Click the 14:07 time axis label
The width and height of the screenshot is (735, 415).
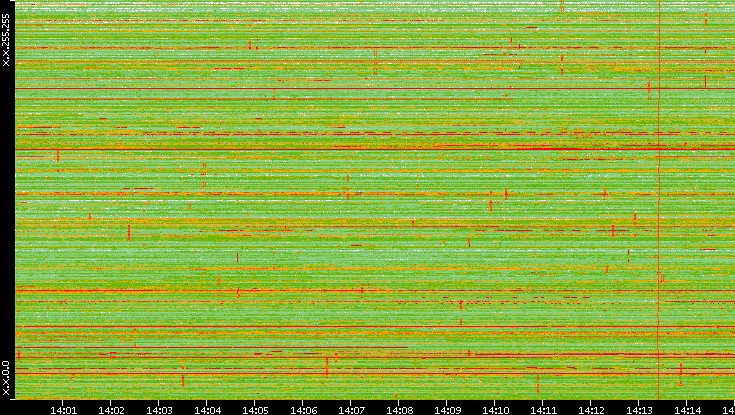(351, 410)
